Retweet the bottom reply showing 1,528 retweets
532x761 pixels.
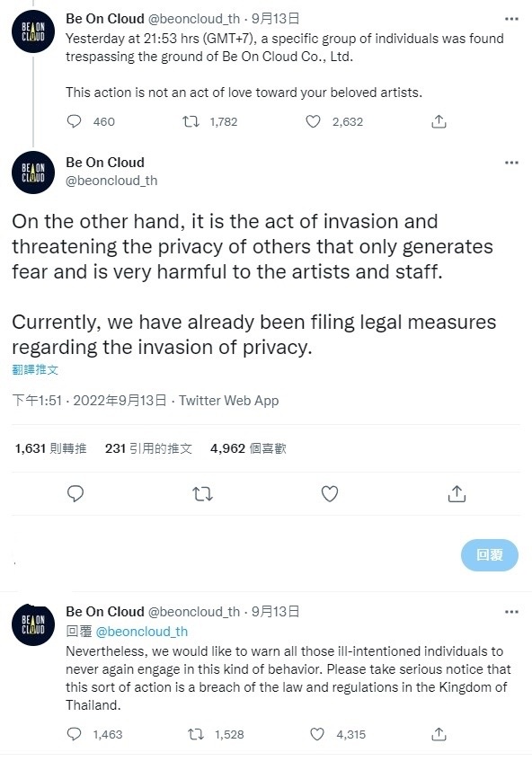(x=196, y=734)
